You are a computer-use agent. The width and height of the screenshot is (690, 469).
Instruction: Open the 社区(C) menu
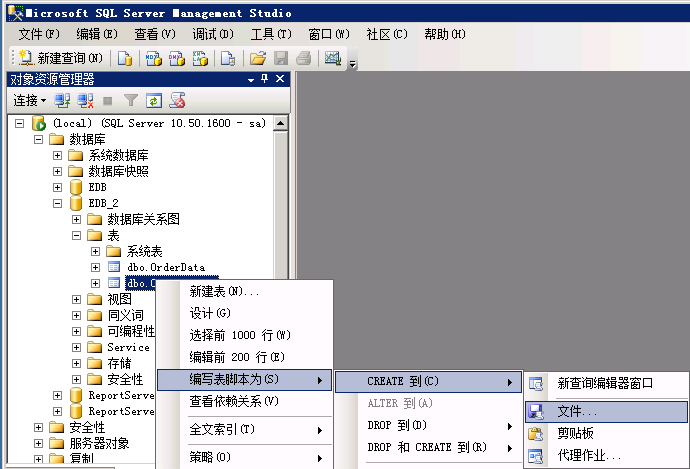(387, 34)
